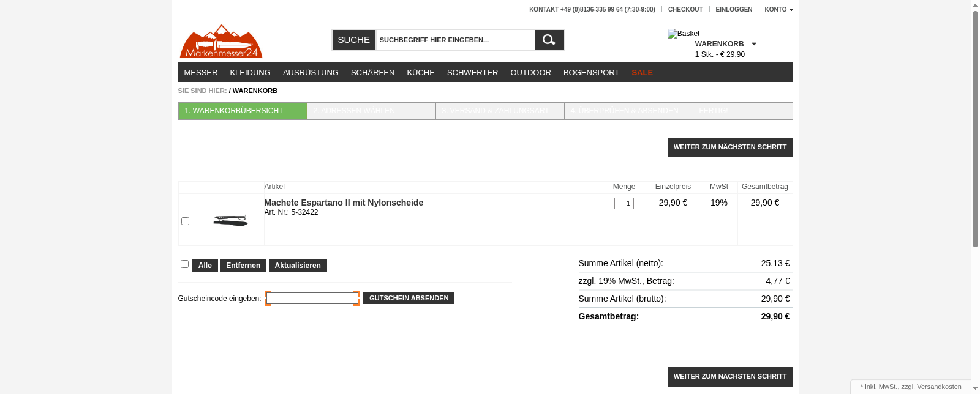Open the Einloggen link

(734, 10)
